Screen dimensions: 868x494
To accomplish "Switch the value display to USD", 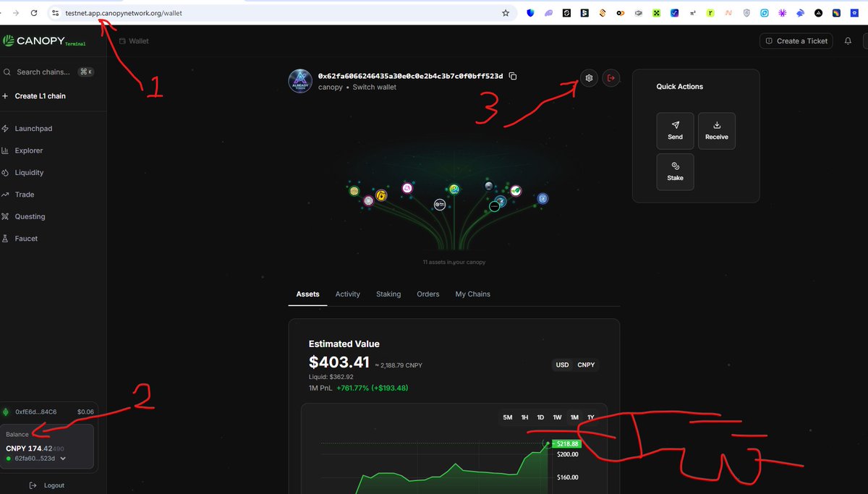I will [562, 365].
